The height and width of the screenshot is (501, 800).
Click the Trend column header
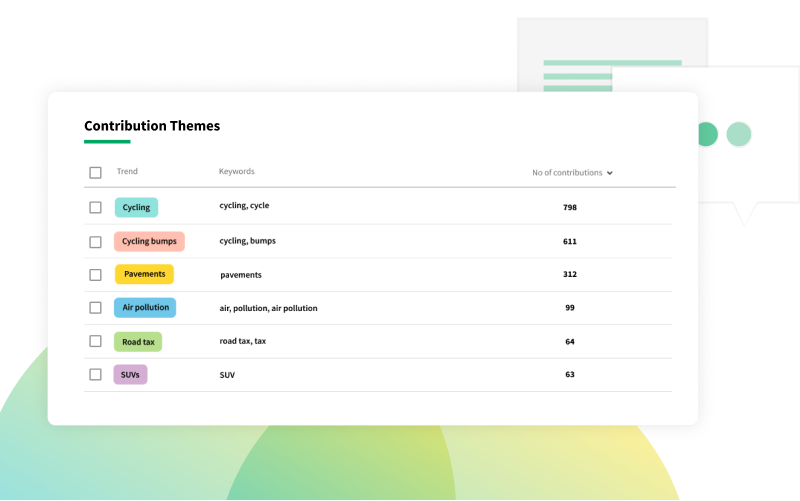(x=127, y=171)
